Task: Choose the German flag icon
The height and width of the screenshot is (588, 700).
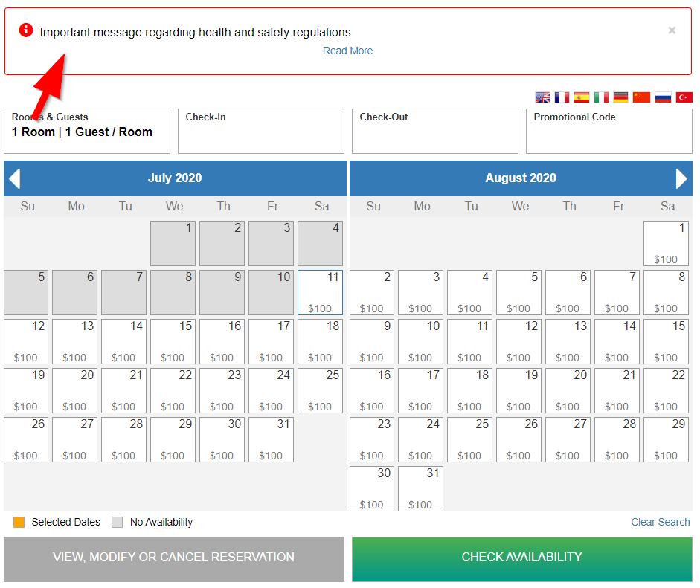Action: coord(620,97)
